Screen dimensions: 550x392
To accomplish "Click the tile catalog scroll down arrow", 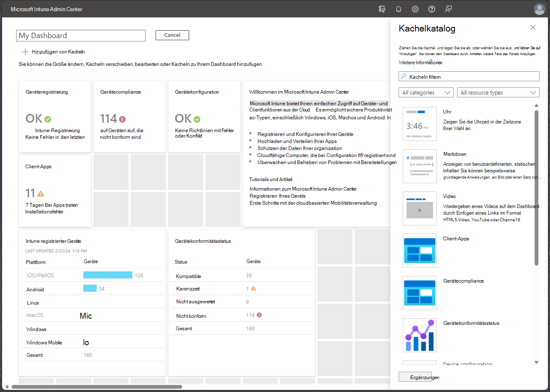I will 536,362.
